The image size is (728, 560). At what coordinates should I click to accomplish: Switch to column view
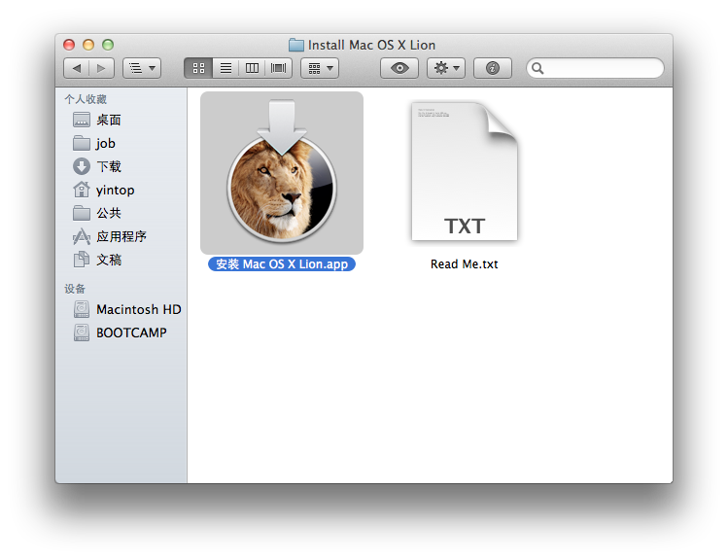point(253,68)
